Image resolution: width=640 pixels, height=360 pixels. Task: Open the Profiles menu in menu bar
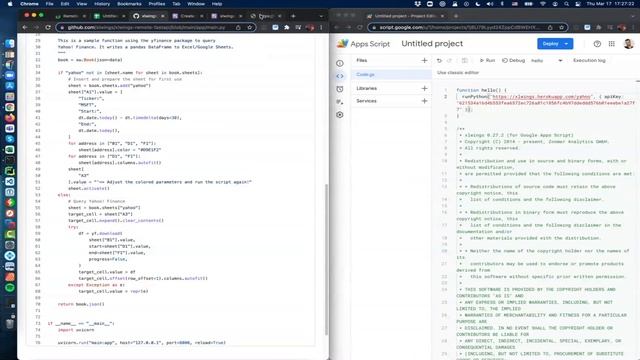click(157, 4)
